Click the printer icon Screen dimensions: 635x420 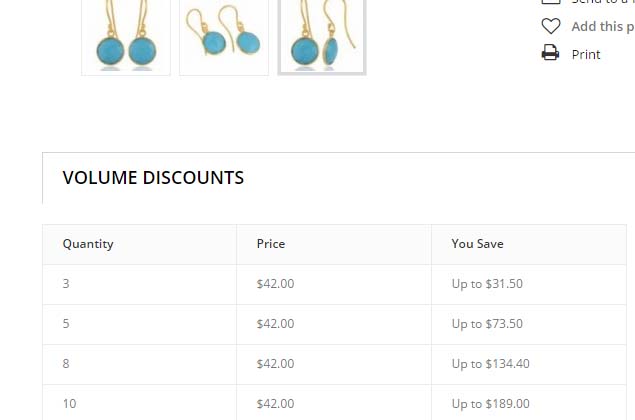coord(550,54)
